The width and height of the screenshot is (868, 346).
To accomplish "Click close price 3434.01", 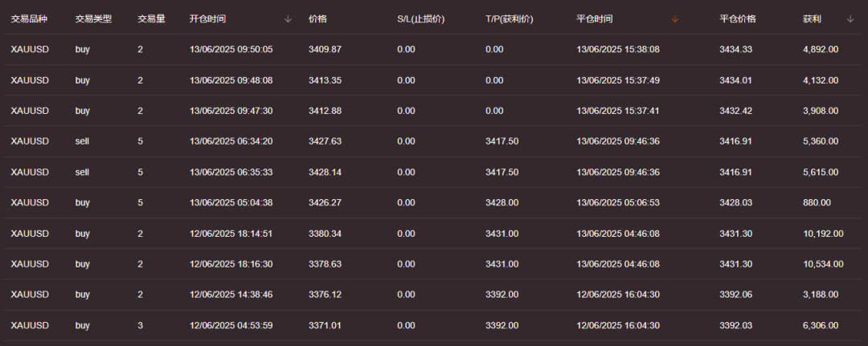I will click(x=735, y=80).
